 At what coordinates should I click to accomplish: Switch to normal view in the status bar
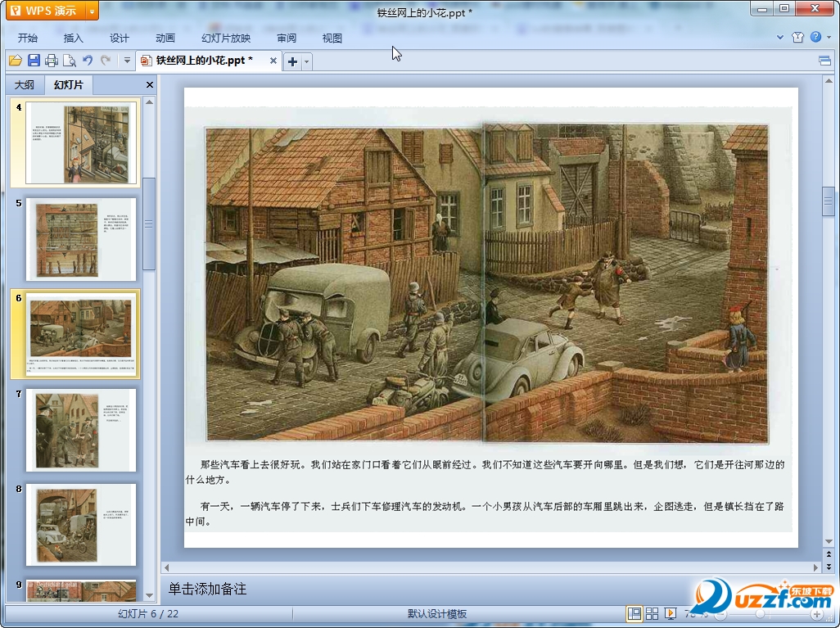(635, 613)
